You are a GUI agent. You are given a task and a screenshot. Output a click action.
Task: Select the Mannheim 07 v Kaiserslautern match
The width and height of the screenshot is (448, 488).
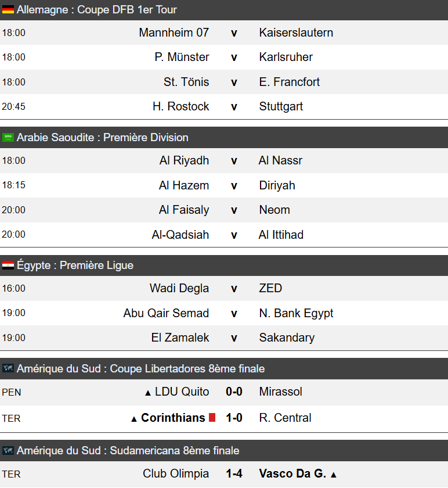pyautogui.click(x=224, y=33)
